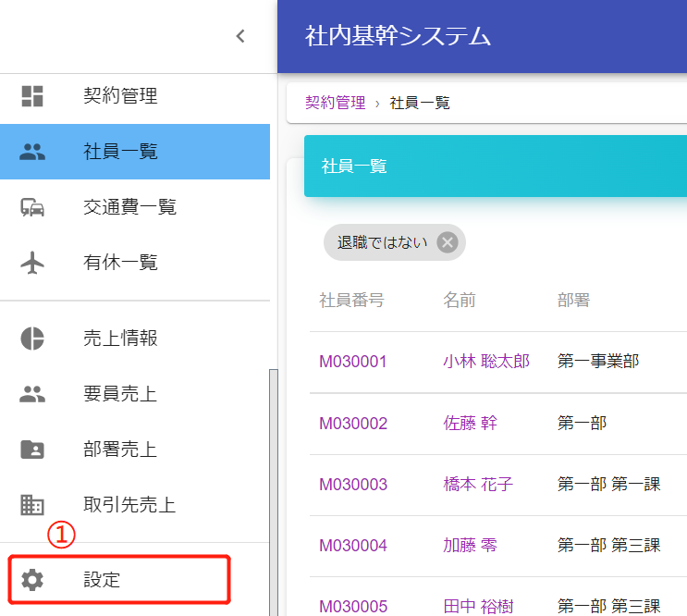Click the building icon beside 取引先売上
Screen dimensions: 687x616
coord(32,505)
